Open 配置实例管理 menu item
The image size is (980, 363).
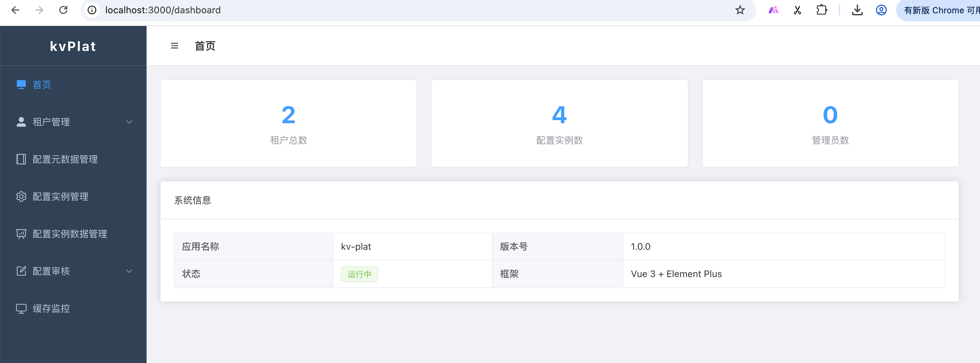73,196
